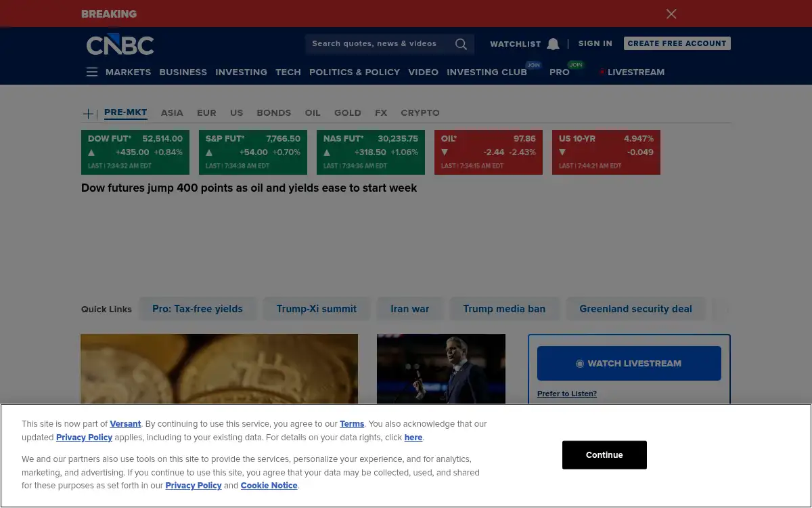Open POLITICS & POLICY menu
The image size is (812, 508).
point(355,72)
